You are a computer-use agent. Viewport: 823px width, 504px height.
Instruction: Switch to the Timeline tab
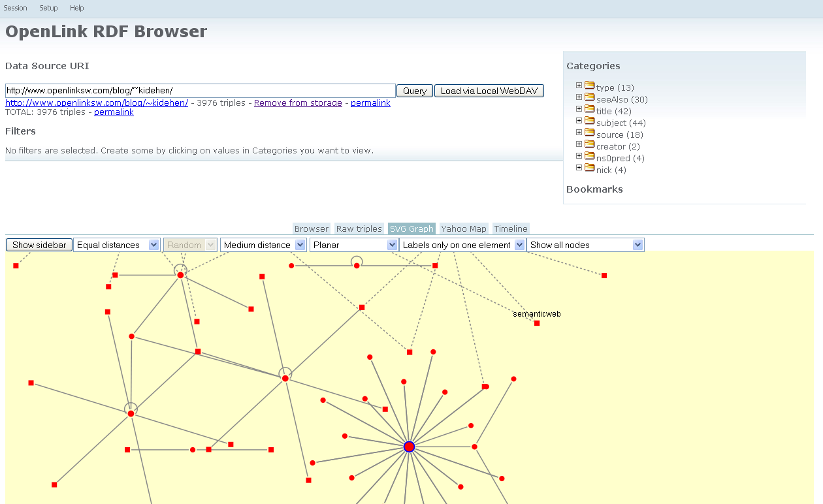(511, 228)
